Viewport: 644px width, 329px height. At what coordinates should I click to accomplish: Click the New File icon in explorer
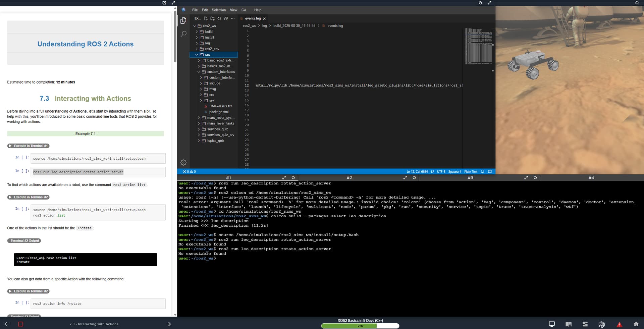206,18
